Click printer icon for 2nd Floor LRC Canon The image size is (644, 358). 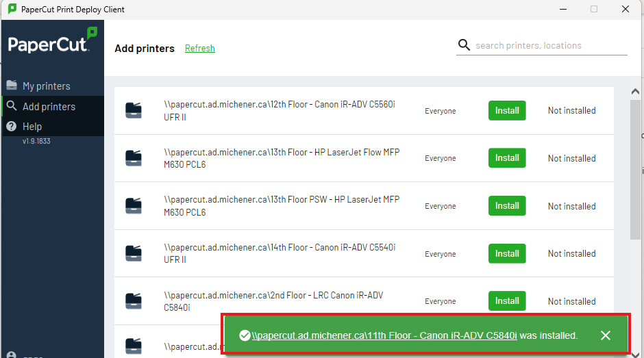coord(134,301)
